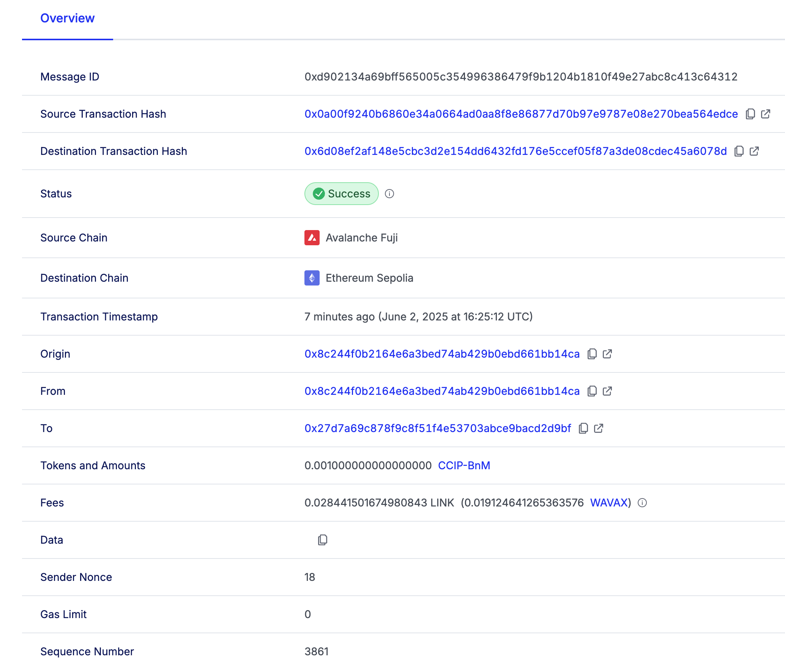Open the WAVAX token link
785x672 pixels.
point(608,502)
